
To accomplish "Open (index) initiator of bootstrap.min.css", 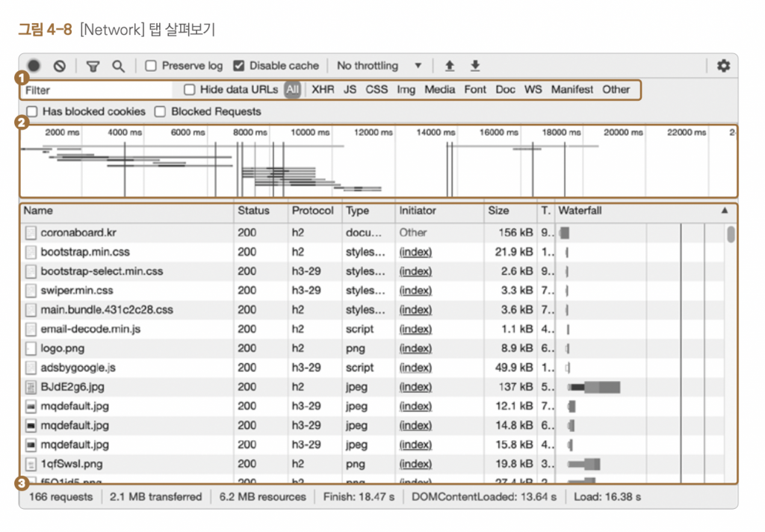I will 415,253.
